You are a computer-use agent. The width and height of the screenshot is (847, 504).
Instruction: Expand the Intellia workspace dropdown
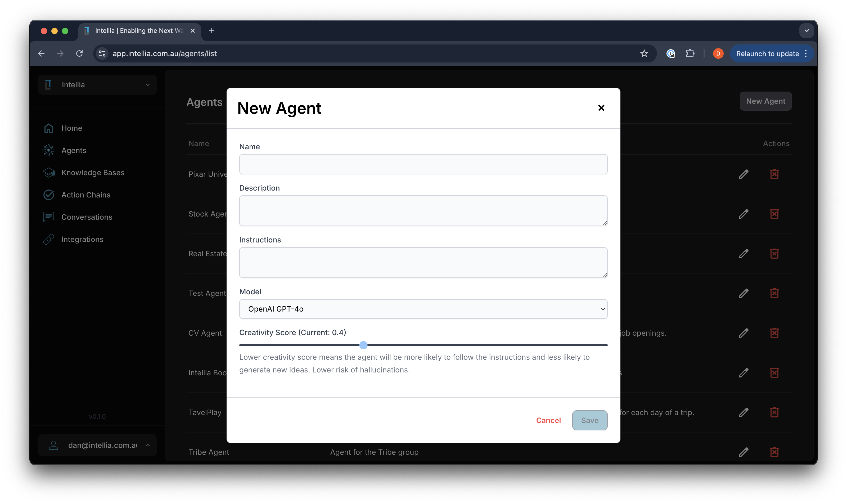click(x=97, y=84)
